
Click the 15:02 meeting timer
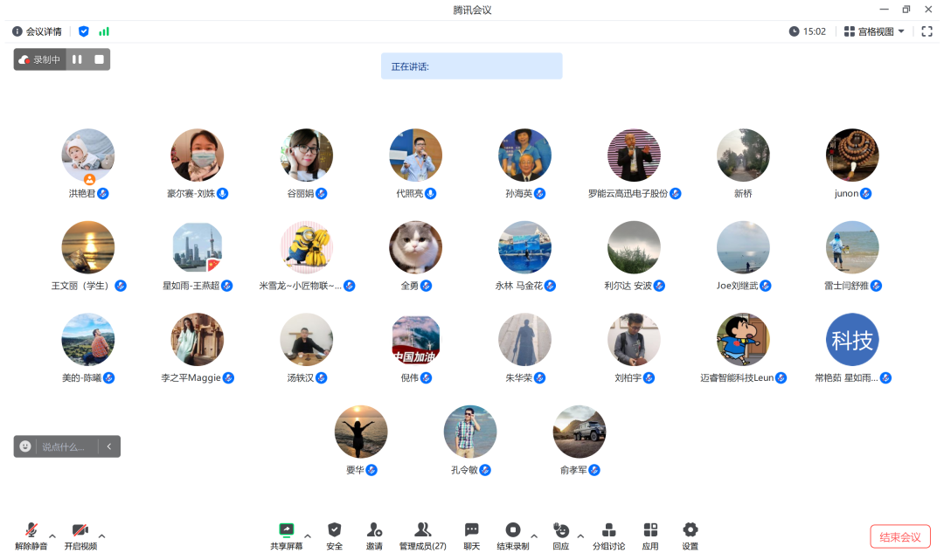[x=808, y=31]
